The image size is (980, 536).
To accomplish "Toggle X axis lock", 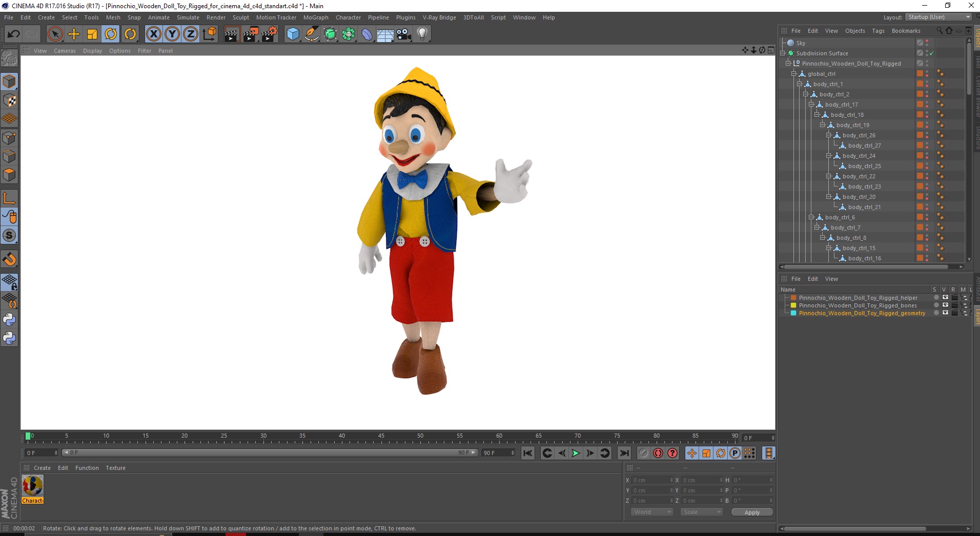I will pyautogui.click(x=154, y=34).
